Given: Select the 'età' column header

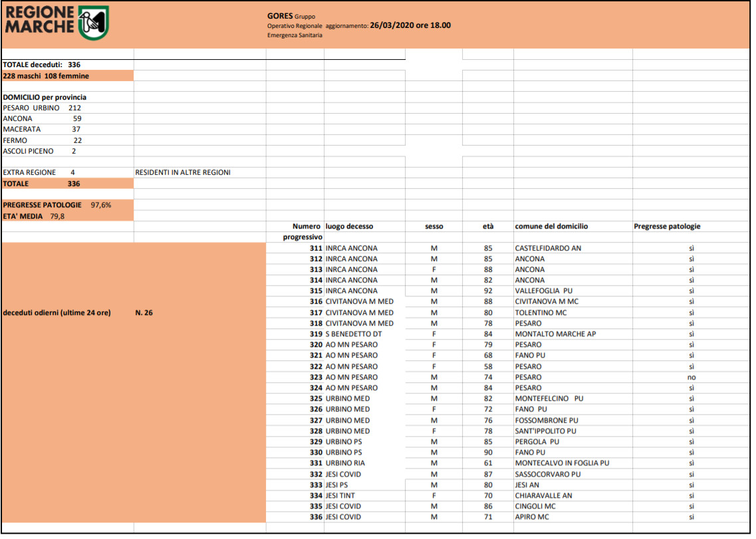Looking at the screenshot, I should [x=488, y=226].
